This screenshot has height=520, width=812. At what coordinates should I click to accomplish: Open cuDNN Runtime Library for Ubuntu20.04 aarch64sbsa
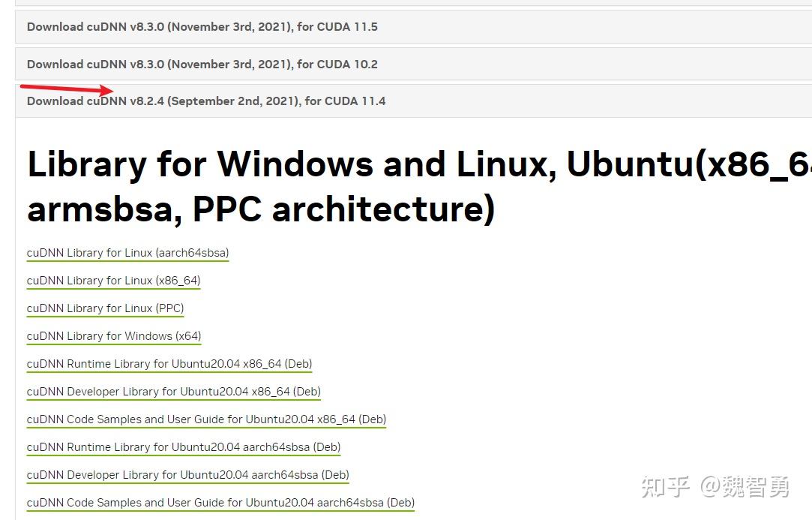coord(183,446)
